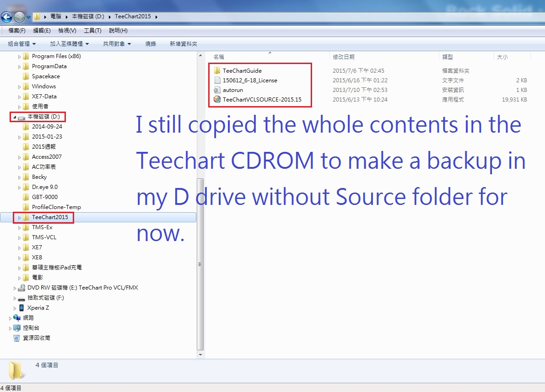
Task: Click the 抽取式磁碟 (F:) removable drive icon
Action: (22, 298)
